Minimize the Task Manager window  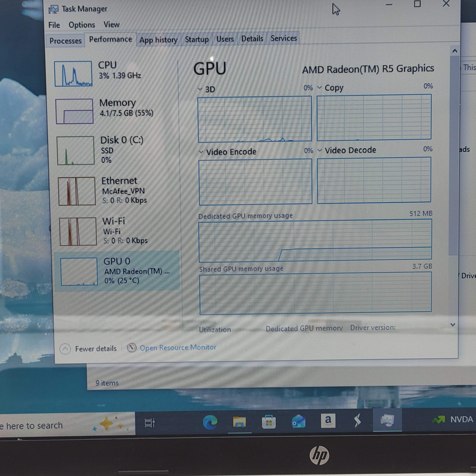[389, 4]
